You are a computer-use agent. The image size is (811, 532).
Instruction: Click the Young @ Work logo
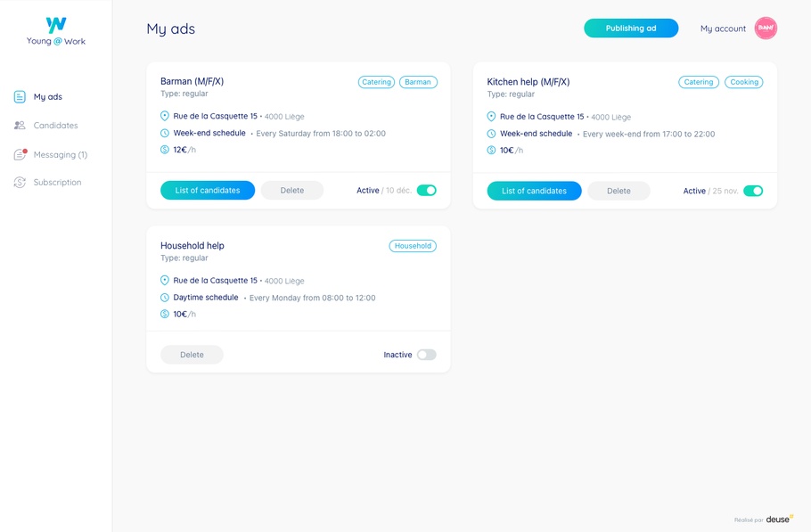click(56, 30)
